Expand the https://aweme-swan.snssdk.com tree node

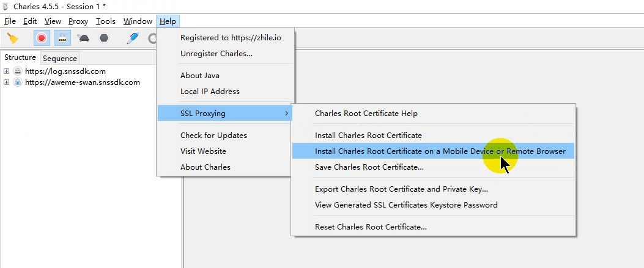pyautogui.click(x=6, y=82)
